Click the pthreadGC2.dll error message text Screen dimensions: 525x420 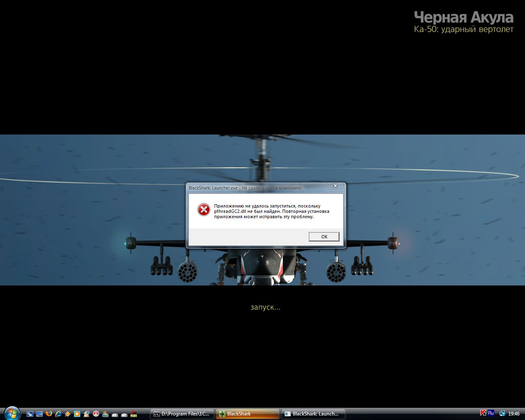coord(272,211)
